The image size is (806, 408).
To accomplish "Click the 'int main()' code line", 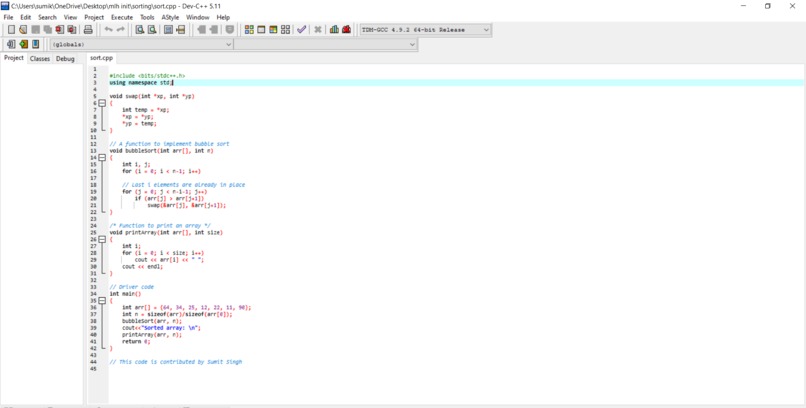I will click(125, 294).
